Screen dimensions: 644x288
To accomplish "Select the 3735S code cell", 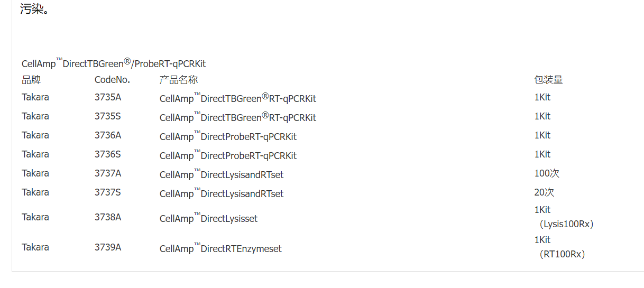I will click(108, 116).
